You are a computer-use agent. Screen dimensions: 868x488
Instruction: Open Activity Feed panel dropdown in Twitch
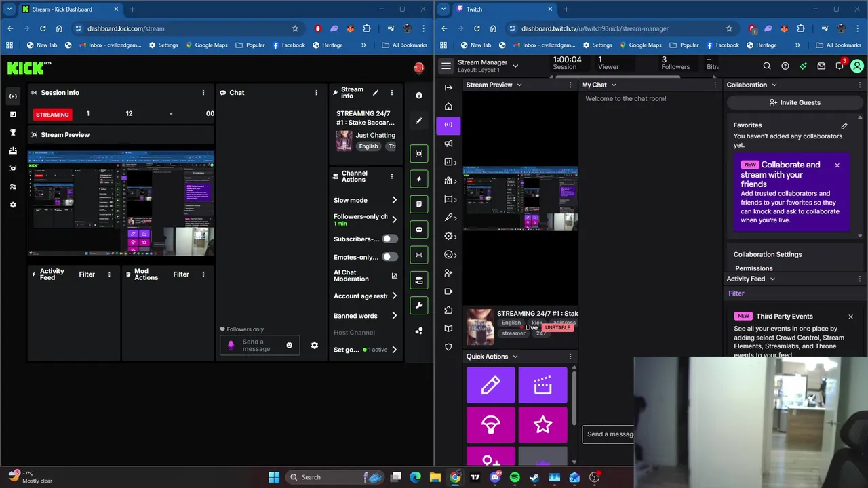772,279
